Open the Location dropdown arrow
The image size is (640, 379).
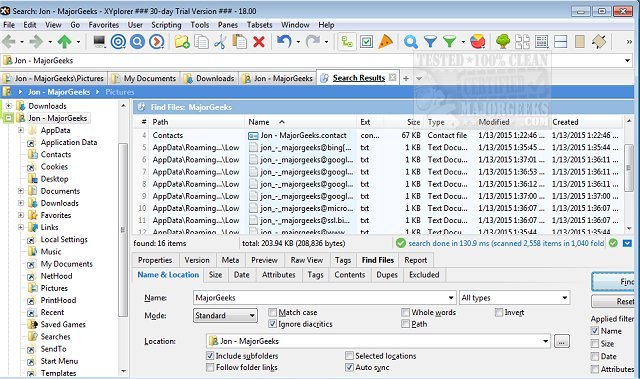tap(545, 341)
